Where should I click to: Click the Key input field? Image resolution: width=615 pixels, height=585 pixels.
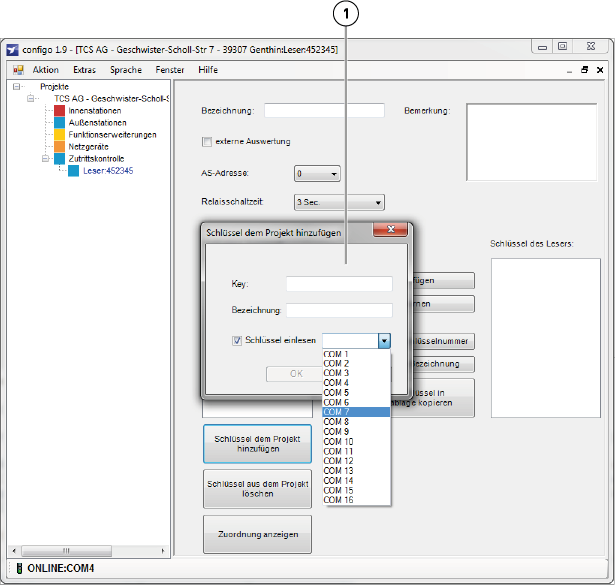tap(339, 284)
